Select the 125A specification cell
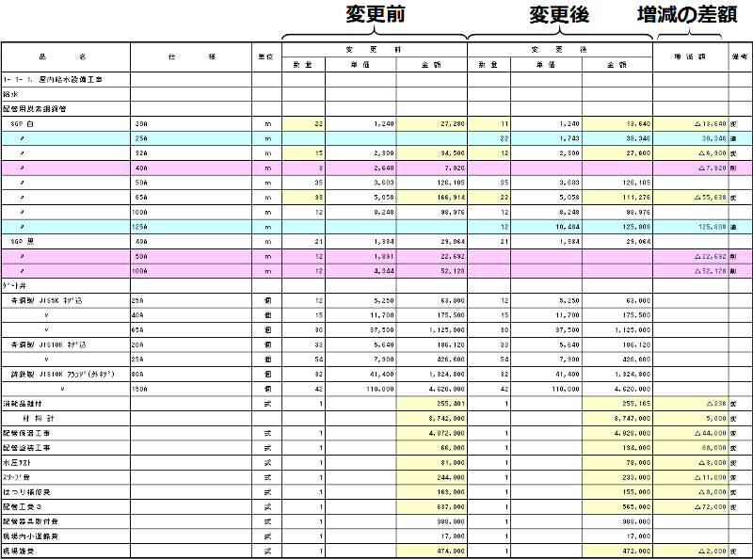 [142, 227]
